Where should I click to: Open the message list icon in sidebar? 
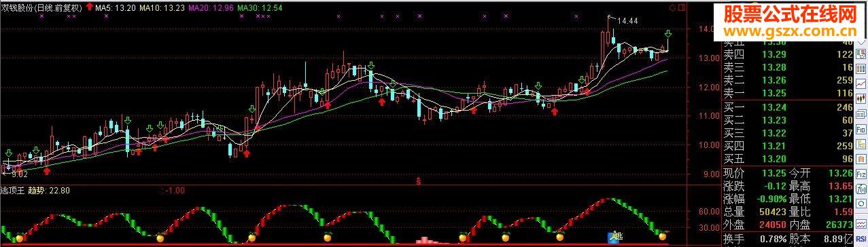point(861,114)
